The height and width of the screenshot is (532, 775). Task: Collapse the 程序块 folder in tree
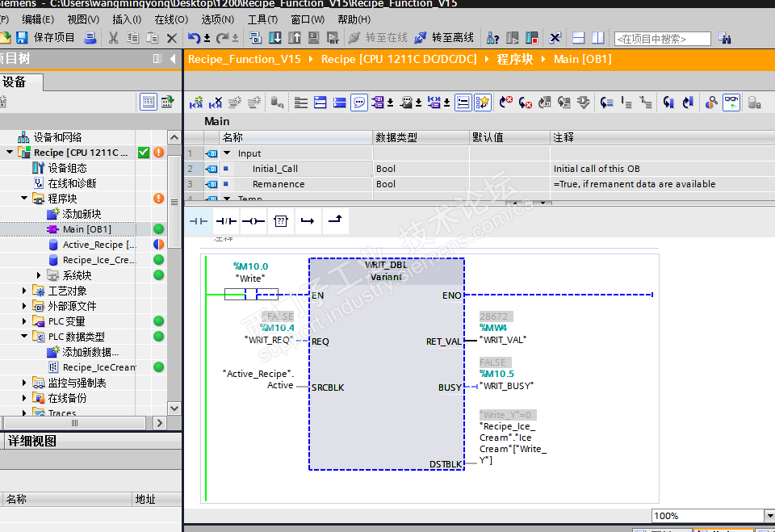pyautogui.click(x=24, y=199)
